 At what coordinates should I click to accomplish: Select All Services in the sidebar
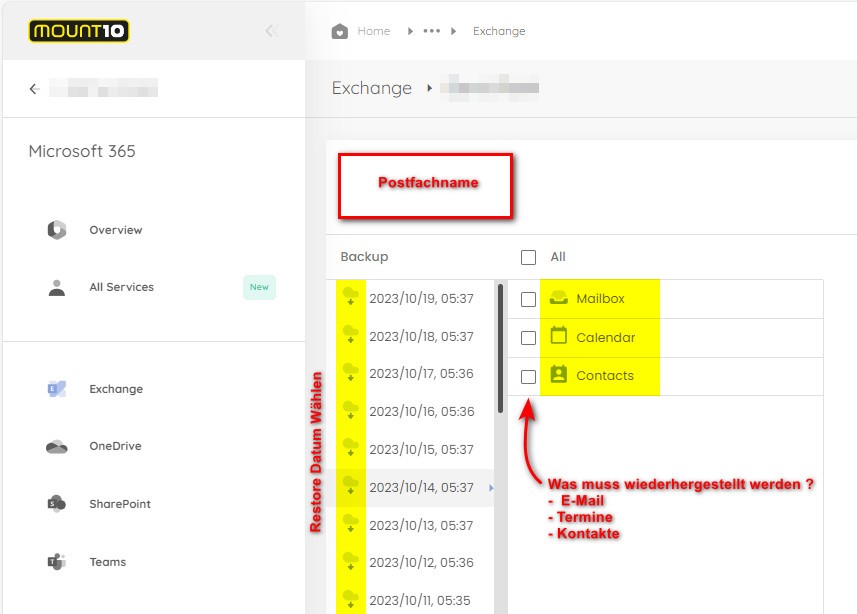(x=121, y=287)
